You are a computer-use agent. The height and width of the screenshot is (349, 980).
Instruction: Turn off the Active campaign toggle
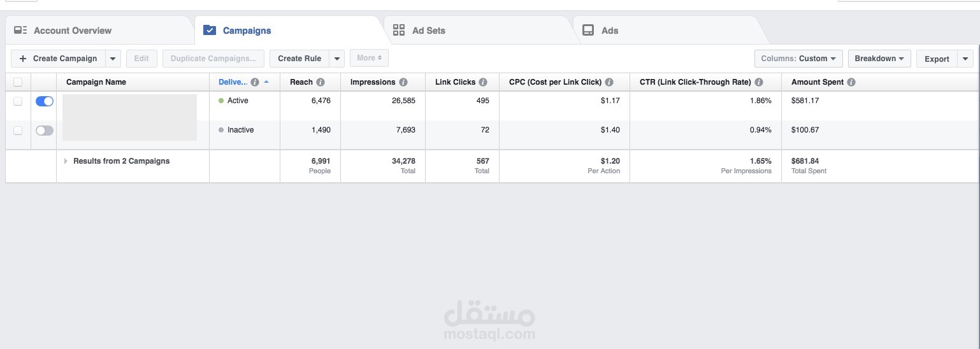[x=45, y=101]
